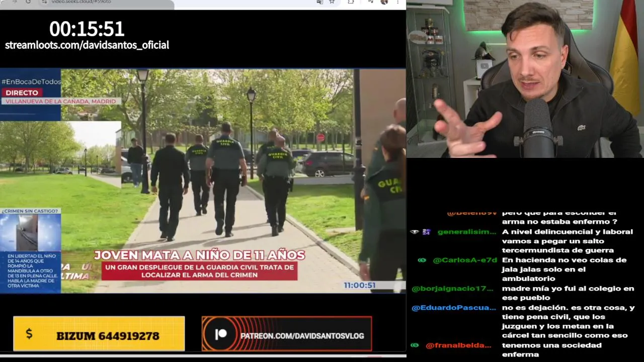Click the broadcast clock 11:00:51
The height and width of the screenshot is (362, 644).
click(359, 285)
